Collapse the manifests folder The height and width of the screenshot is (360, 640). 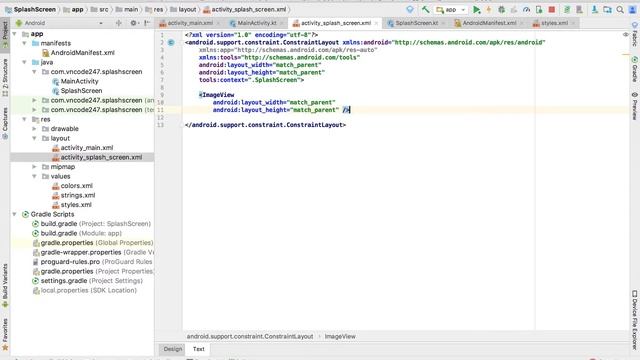[24, 43]
